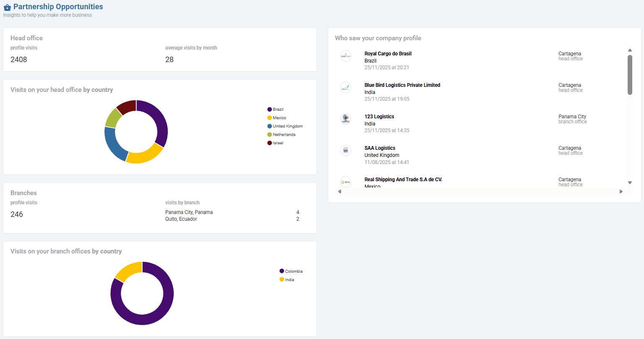Open Blue Bird Logistics Private Limited link
Viewport: 644px width, 339px height.
[402, 85]
